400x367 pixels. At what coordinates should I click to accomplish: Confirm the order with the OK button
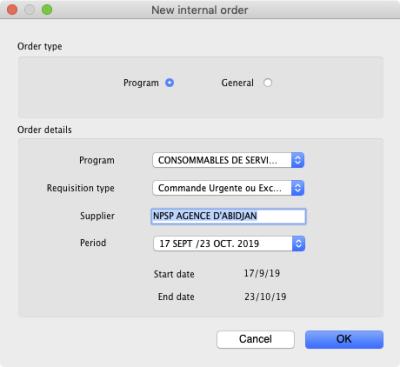click(344, 339)
